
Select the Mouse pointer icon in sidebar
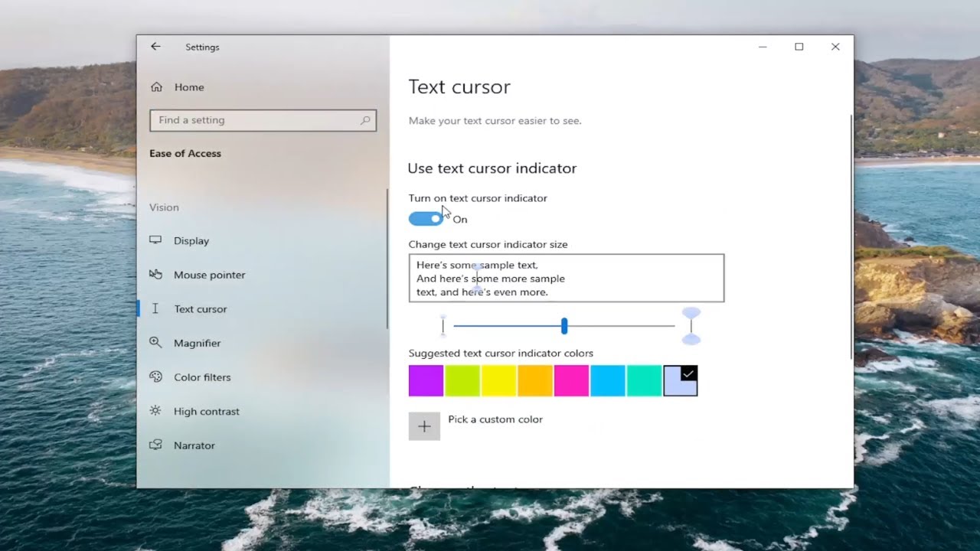155,274
